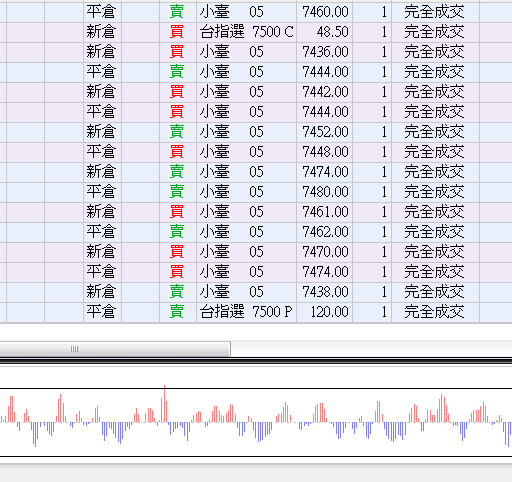Viewport: 512px width, 482px height.
Task: Click the horizontal scrollbar thumb grip
Action: pyautogui.click(x=74, y=349)
